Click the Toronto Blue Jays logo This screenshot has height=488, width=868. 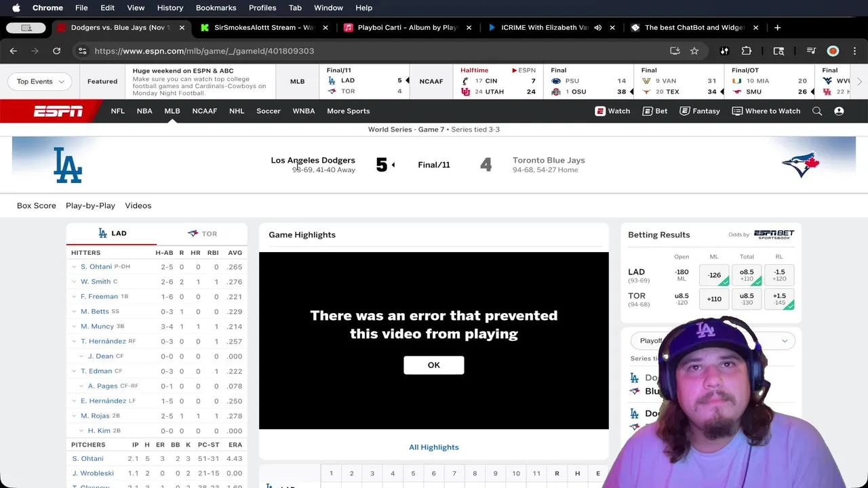coord(801,165)
